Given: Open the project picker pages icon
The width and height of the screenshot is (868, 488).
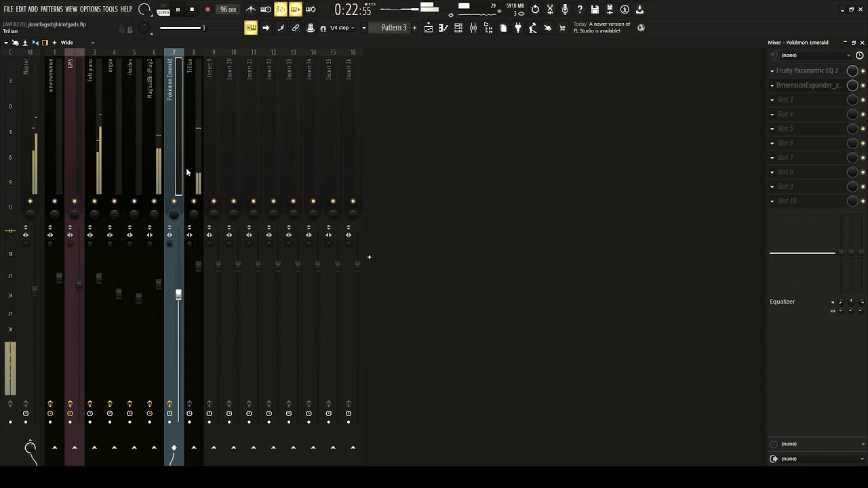Looking at the screenshot, I should point(503,28).
